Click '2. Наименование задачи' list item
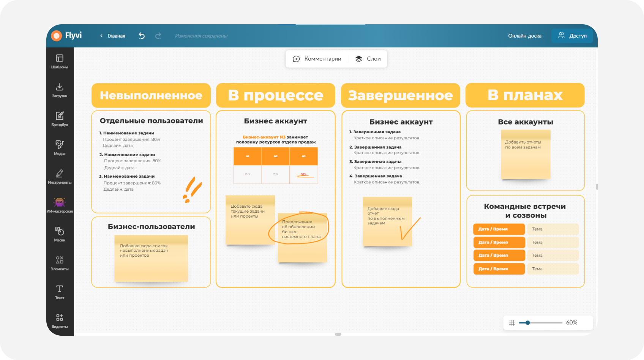Screen dimensions: 644x360 tap(127, 155)
